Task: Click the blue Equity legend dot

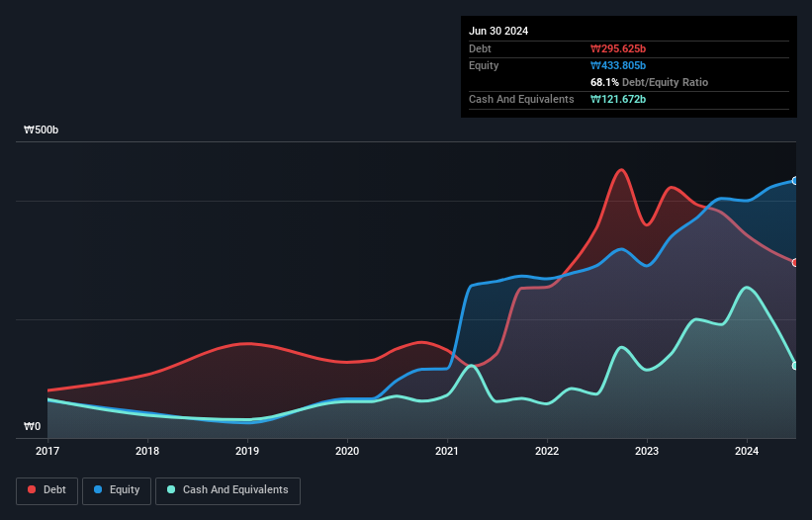Action: (x=98, y=489)
